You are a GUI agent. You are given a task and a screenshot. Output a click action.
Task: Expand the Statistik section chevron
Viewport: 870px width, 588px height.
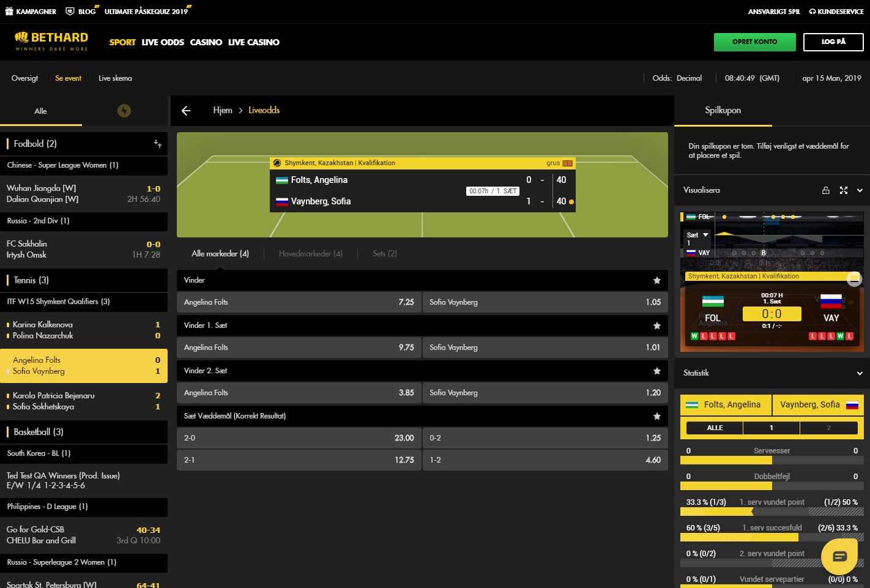click(x=859, y=373)
